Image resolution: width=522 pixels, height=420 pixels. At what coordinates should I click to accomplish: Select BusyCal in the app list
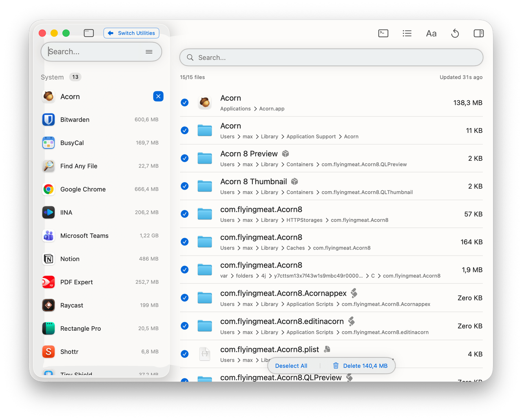click(x=101, y=143)
